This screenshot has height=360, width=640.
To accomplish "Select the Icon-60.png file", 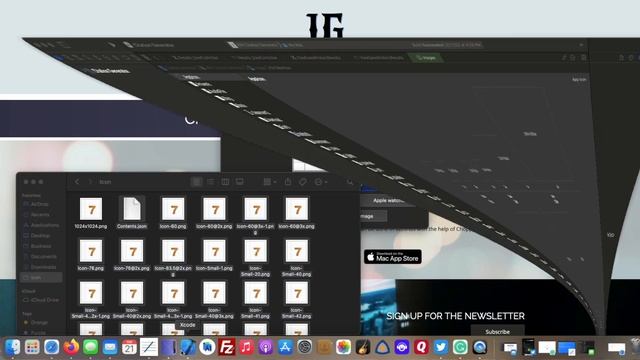I will (173, 213).
